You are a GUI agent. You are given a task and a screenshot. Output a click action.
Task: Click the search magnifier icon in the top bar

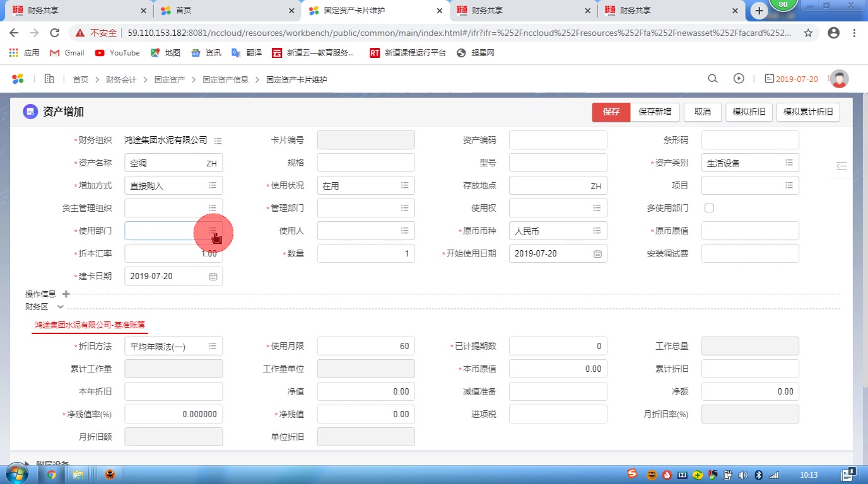point(712,79)
